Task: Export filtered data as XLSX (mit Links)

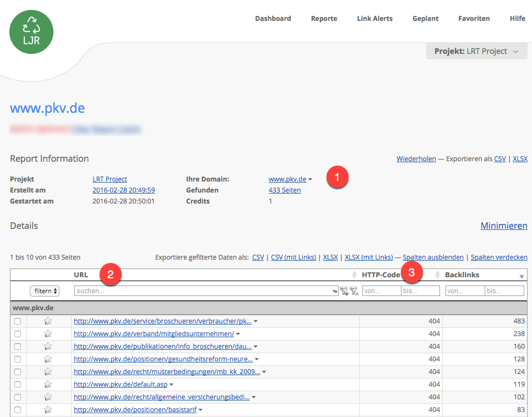Action: [x=369, y=257]
